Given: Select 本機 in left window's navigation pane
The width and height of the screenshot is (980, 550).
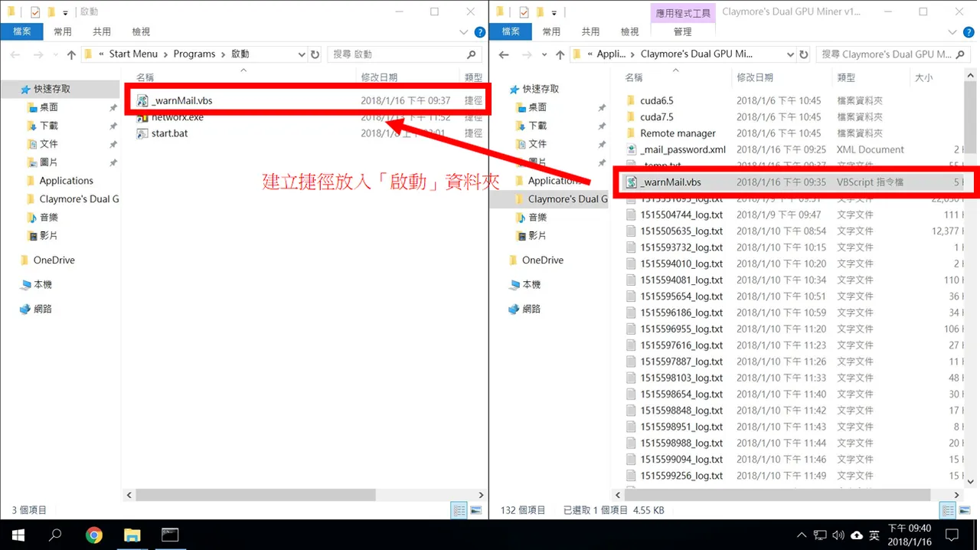Looking at the screenshot, I should [42, 284].
